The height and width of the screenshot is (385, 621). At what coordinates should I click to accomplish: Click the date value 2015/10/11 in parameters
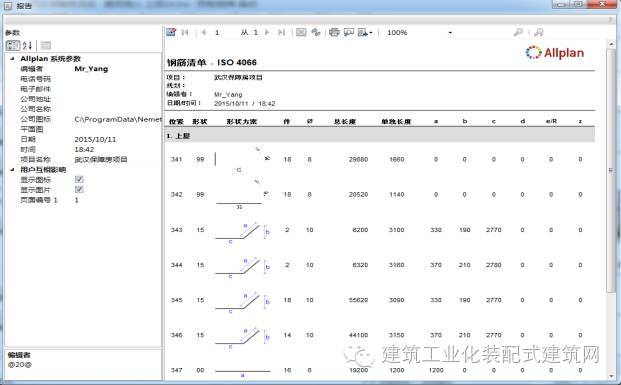coord(95,139)
